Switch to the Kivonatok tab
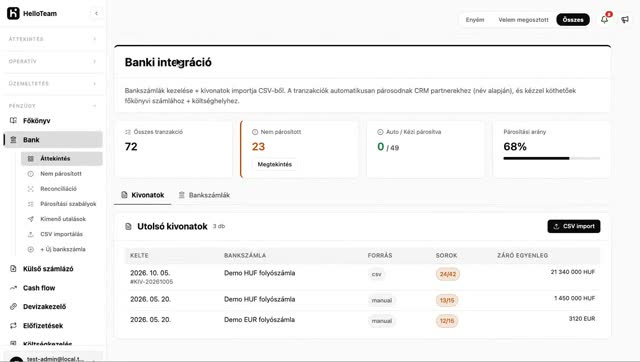 (142, 195)
